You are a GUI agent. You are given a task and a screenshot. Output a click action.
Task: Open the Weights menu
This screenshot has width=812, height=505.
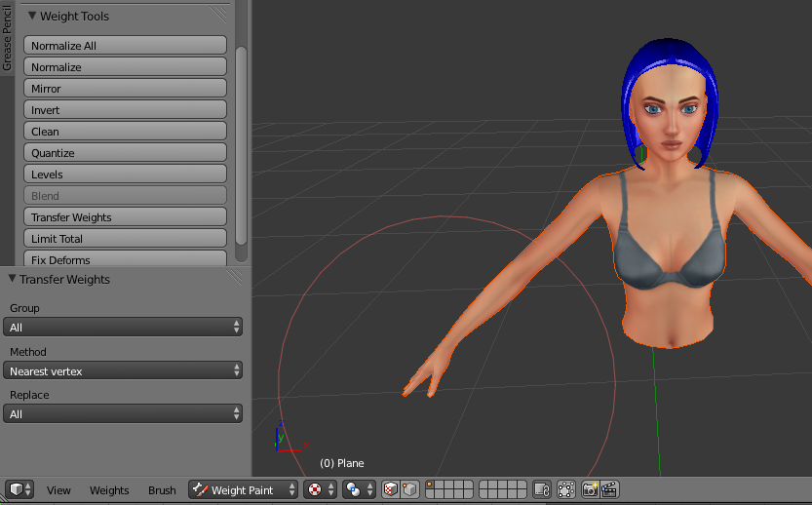(109, 490)
